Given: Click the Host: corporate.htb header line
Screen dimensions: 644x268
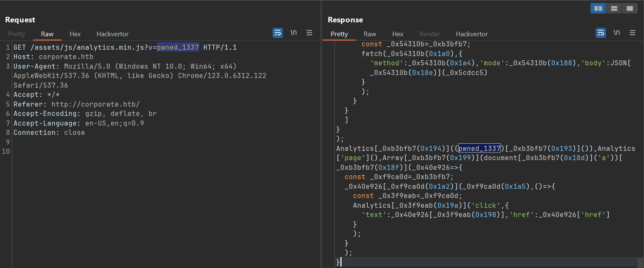Looking at the screenshot, I should pyautogui.click(x=54, y=57).
